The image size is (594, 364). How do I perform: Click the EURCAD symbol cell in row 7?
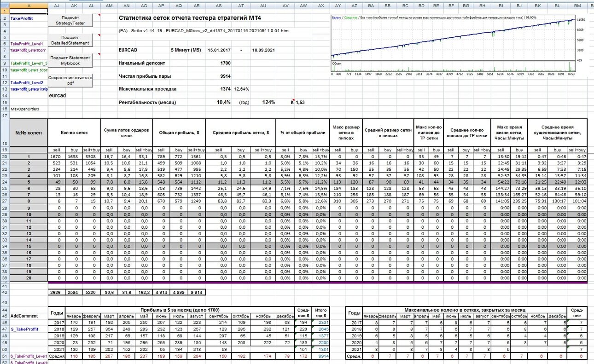128,50
